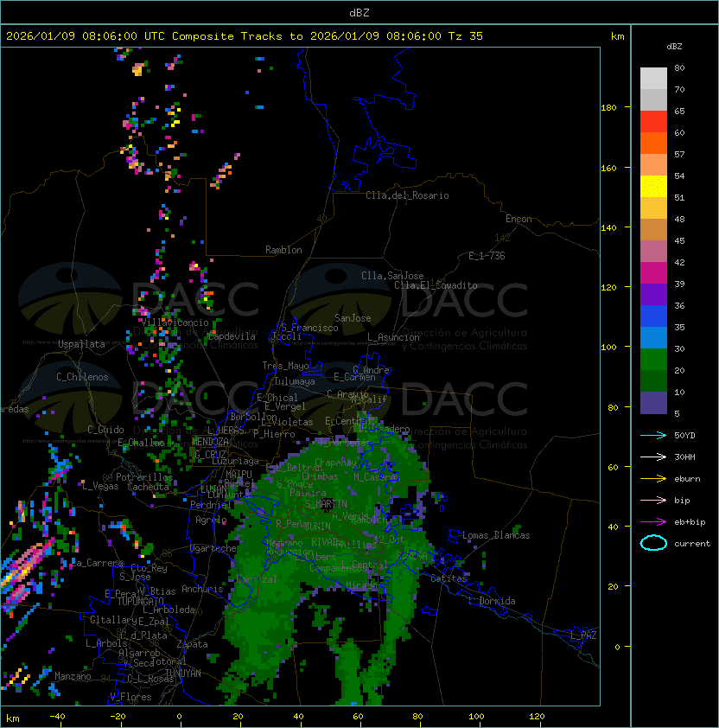
Task: Pick the green swatch between 30 and 20
Action: (653, 360)
